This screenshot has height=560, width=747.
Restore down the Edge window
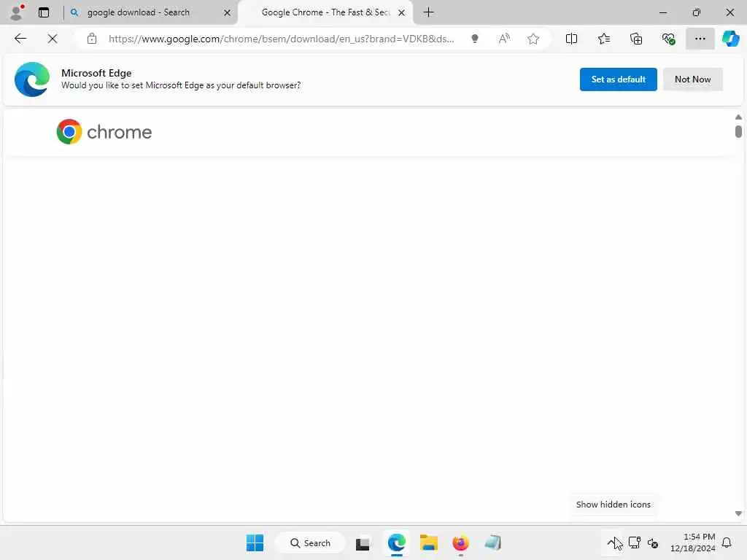coord(696,12)
